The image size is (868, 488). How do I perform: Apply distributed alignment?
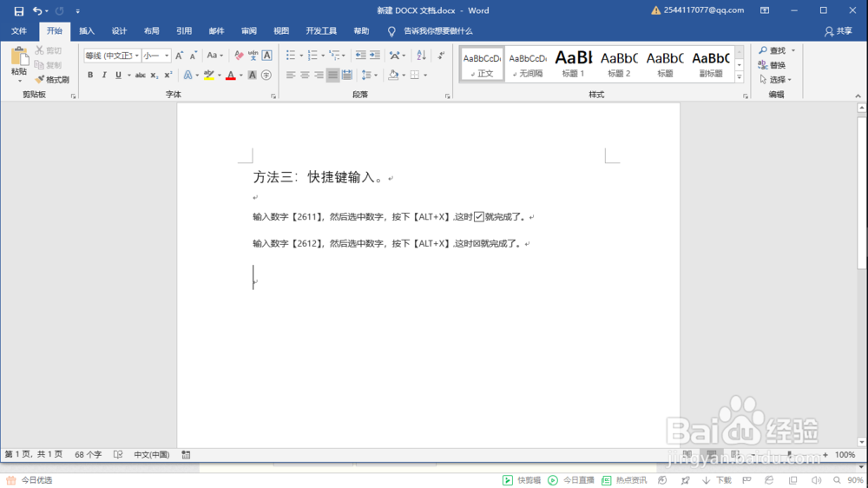tap(347, 75)
